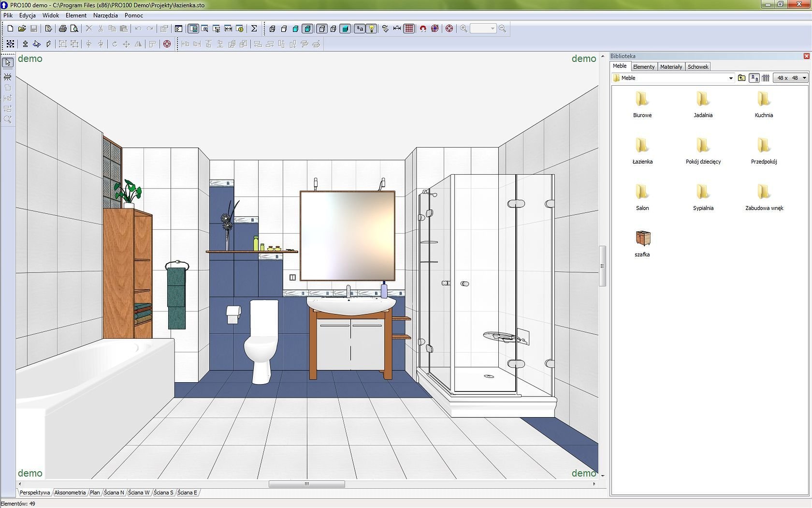The width and height of the screenshot is (812, 508).
Task: Click the open file folder icon
Action: click(x=22, y=29)
